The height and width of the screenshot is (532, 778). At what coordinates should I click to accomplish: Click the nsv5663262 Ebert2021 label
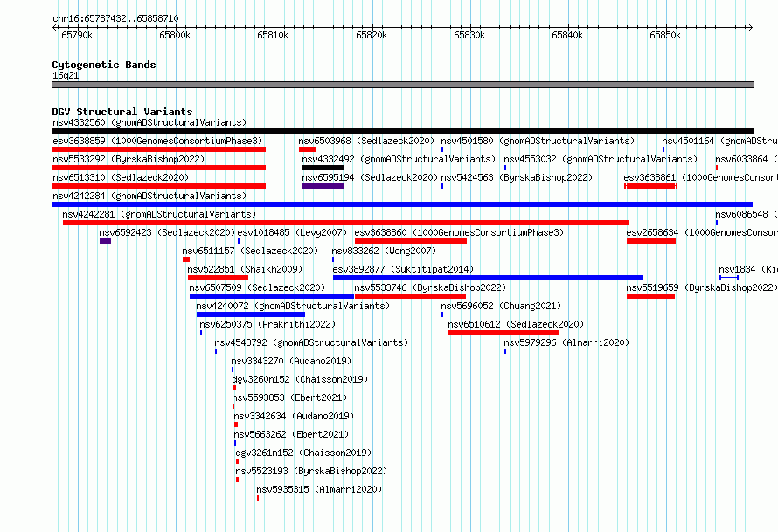(x=291, y=434)
